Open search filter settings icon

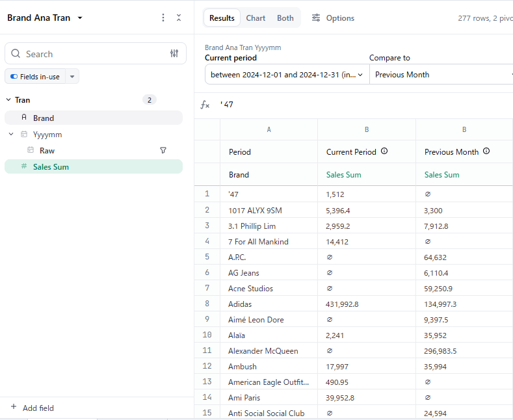[x=174, y=53]
